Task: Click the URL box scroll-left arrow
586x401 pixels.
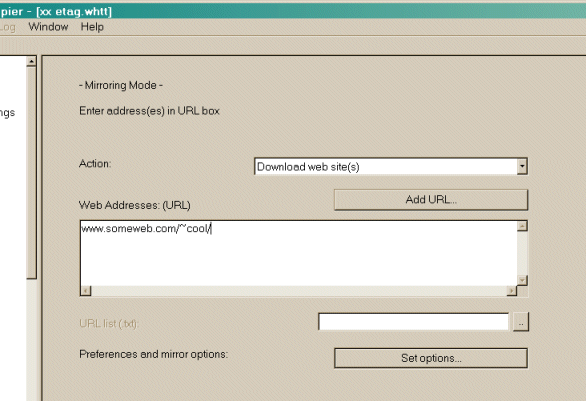Action: click(86, 291)
